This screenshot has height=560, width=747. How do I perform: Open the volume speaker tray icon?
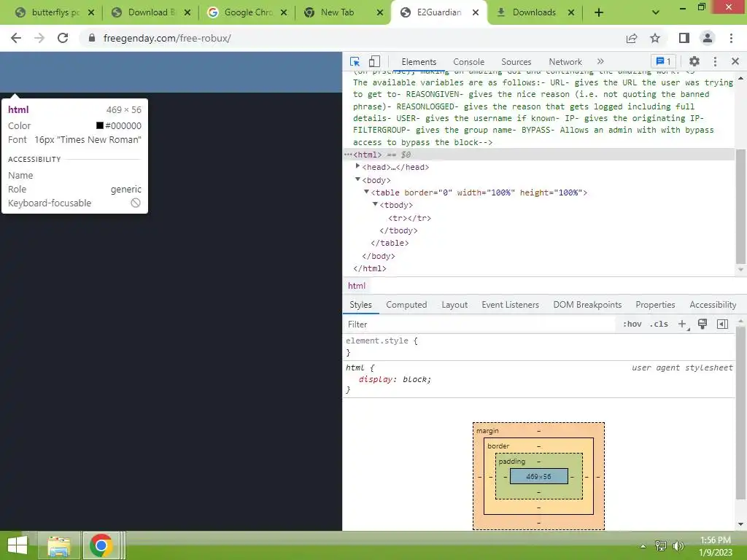(x=678, y=545)
